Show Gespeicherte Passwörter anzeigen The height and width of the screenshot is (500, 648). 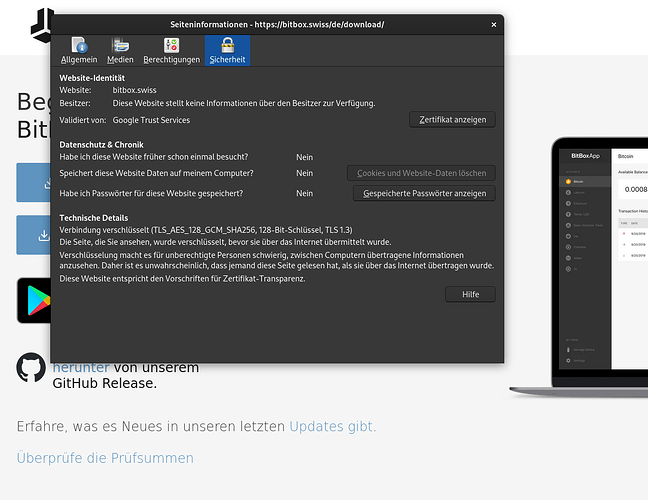point(424,193)
